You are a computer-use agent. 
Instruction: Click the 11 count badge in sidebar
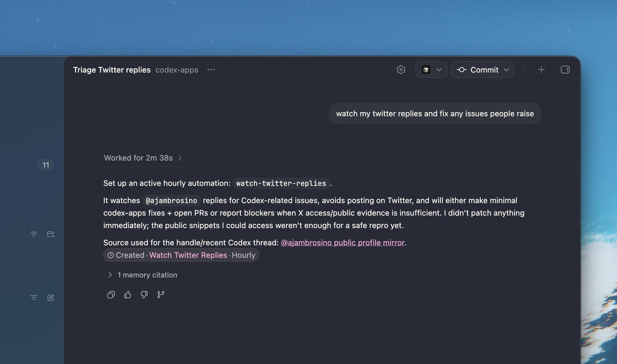[x=46, y=165]
